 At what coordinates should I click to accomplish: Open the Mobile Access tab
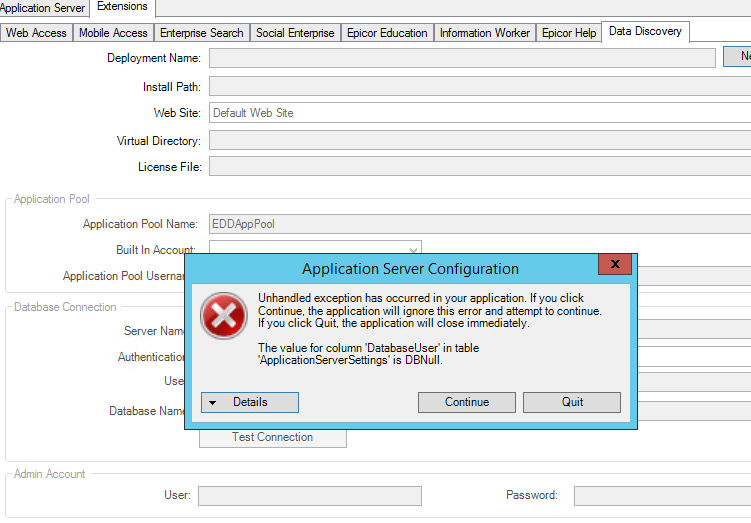tap(114, 33)
